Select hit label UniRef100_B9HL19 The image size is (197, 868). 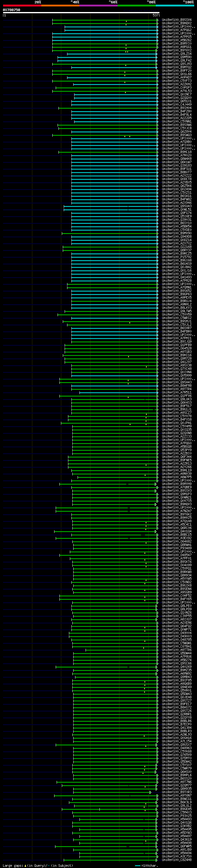point(177,470)
